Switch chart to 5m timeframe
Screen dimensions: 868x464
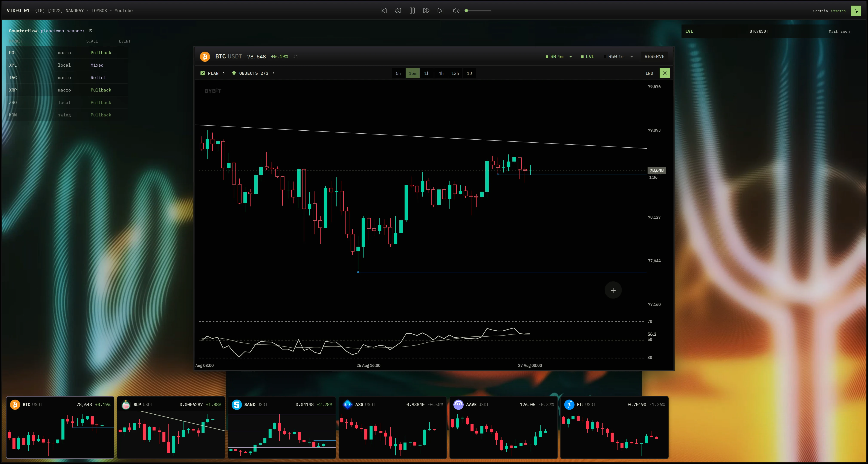(399, 73)
